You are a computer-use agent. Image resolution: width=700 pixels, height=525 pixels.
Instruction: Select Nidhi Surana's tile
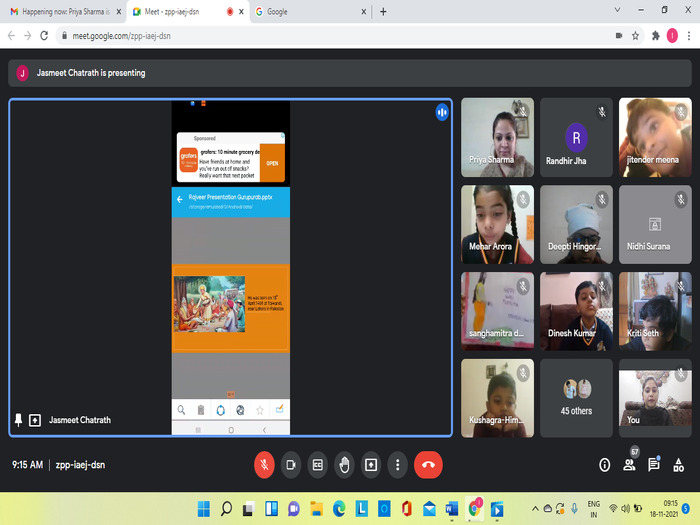point(655,224)
